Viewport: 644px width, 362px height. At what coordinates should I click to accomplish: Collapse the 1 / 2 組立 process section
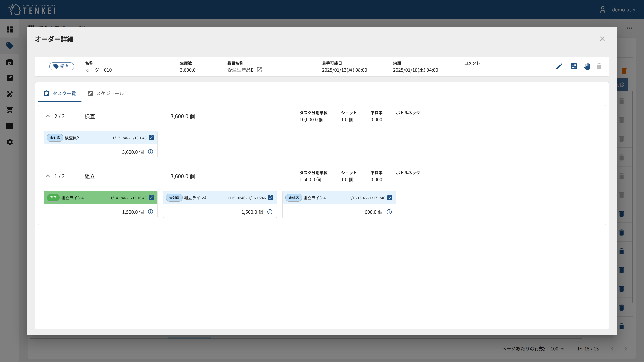pyautogui.click(x=47, y=176)
